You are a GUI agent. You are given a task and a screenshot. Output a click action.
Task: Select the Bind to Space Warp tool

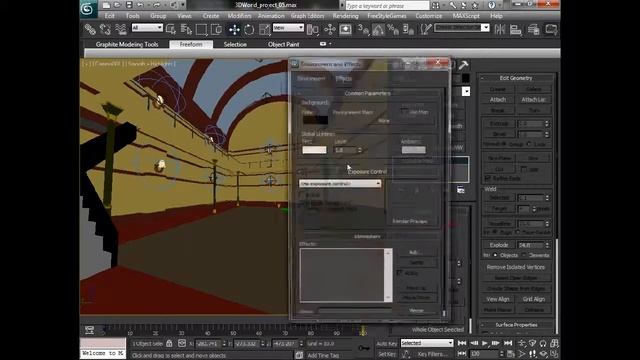point(121,29)
